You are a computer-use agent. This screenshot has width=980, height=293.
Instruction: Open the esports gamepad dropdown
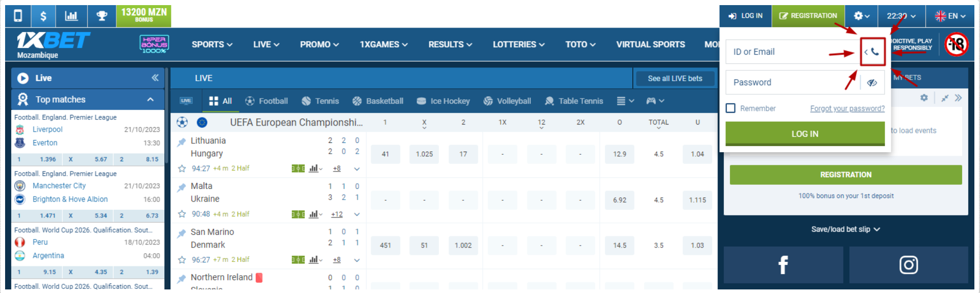655,101
